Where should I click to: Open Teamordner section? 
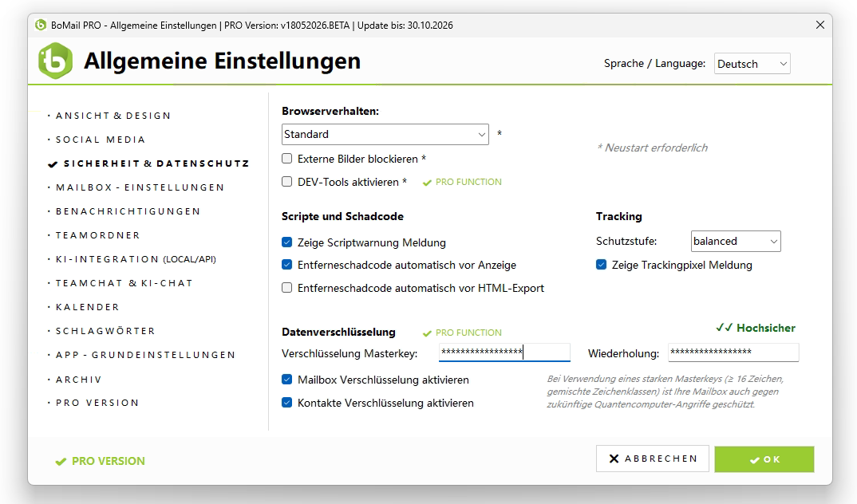98,235
